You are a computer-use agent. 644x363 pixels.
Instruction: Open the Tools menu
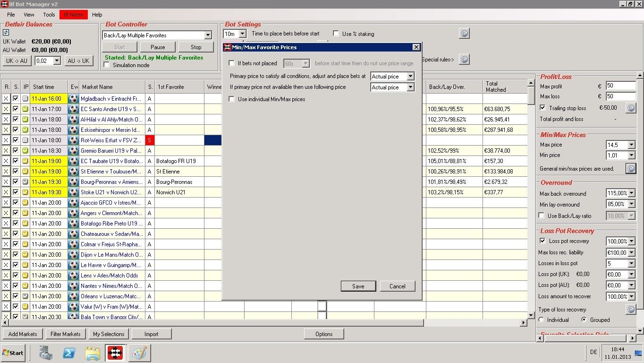(x=49, y=15)
